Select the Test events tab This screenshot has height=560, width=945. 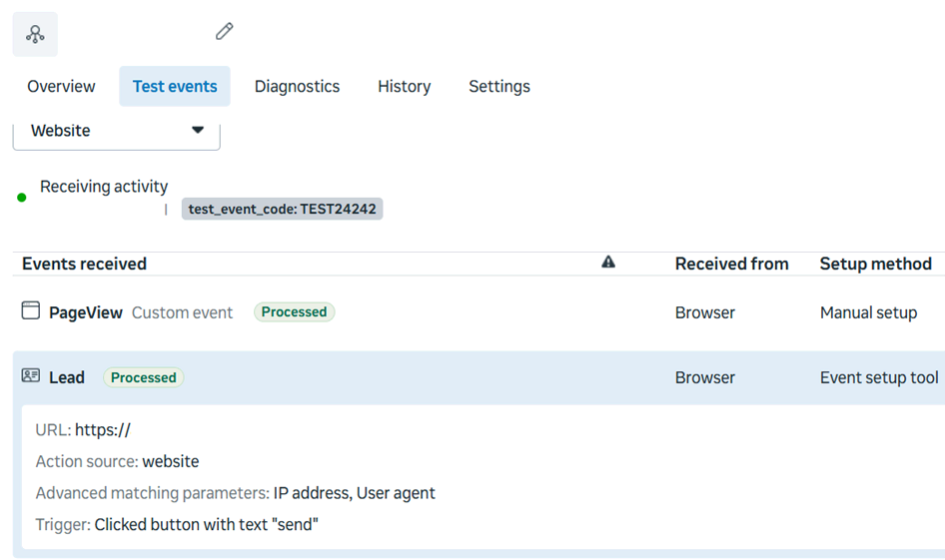click(x=175, y=86)
